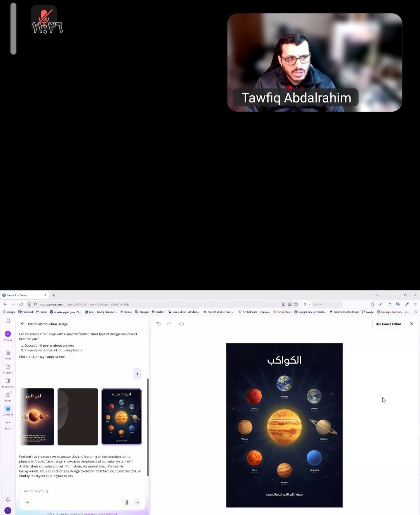Open the Gmail bookmark in bookmarks bar

pos(42,312)
